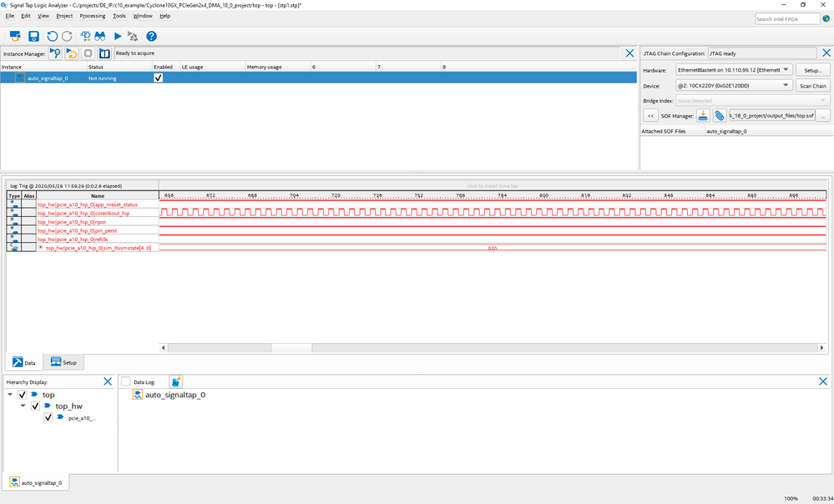Image resolution: width=834 pixels, height=504 pixels.
Task: Switch to the Data tab
Action: point(24,362)
